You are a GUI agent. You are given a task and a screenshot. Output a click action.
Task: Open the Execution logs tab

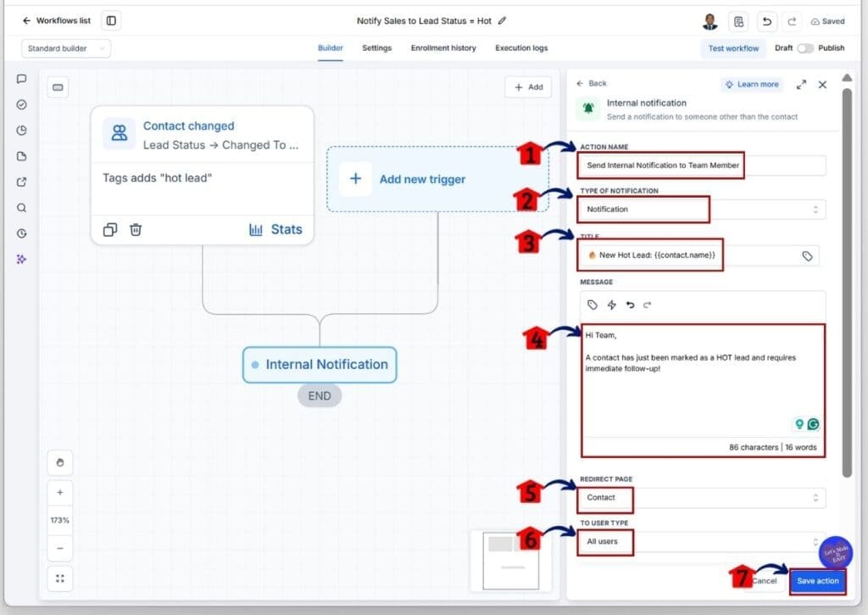(521, 48)
